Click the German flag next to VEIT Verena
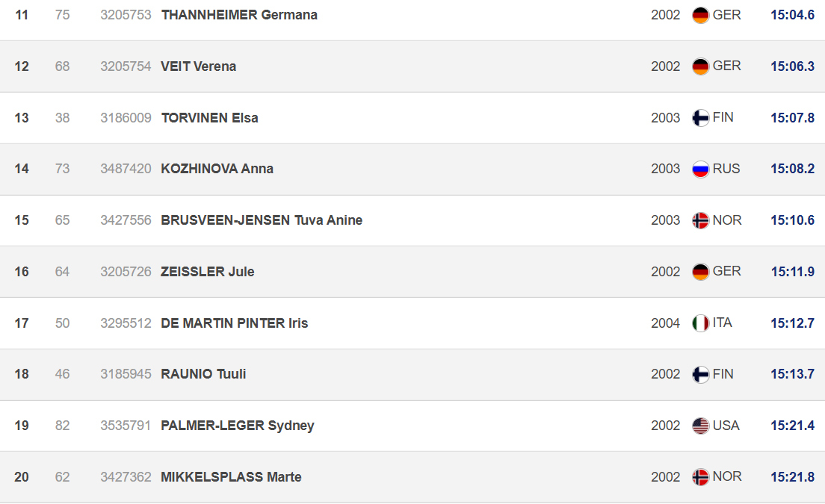 pyautogui.click(x=700, y=66)
